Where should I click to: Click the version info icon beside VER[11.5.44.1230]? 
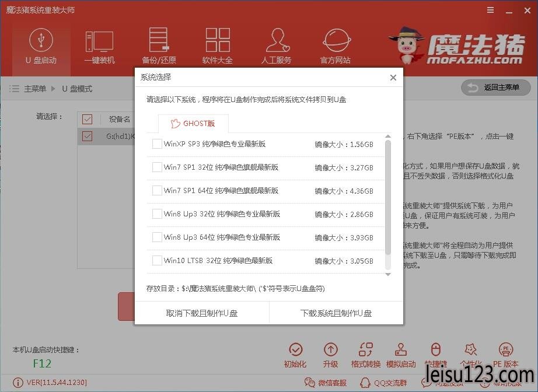(18, 383)
